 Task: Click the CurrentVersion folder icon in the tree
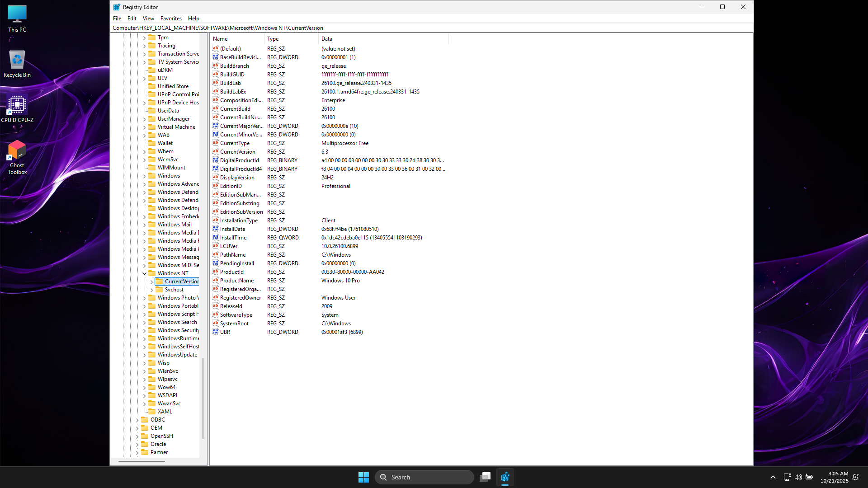click(x=159, y=281)
